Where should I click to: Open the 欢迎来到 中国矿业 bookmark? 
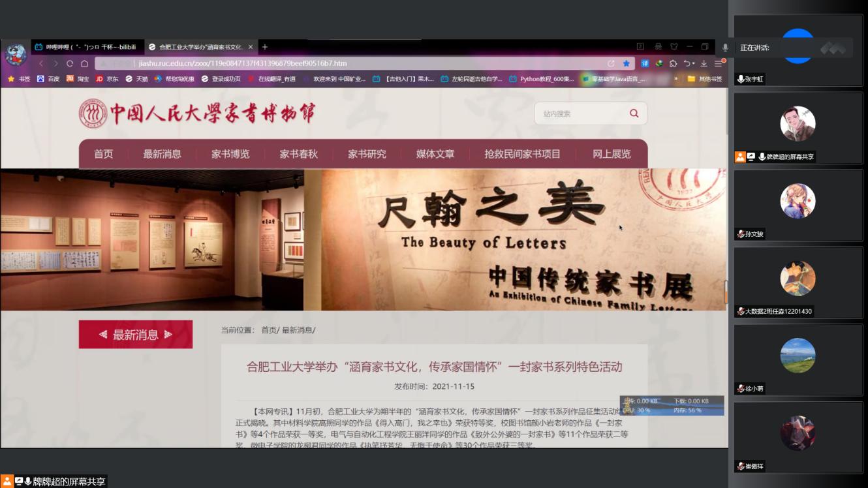click(x=334, y=79)
